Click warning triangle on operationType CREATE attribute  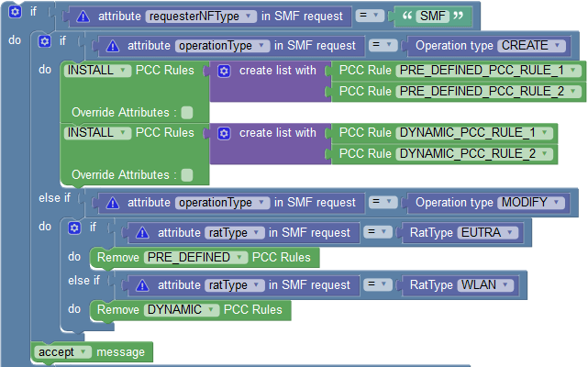113,46
